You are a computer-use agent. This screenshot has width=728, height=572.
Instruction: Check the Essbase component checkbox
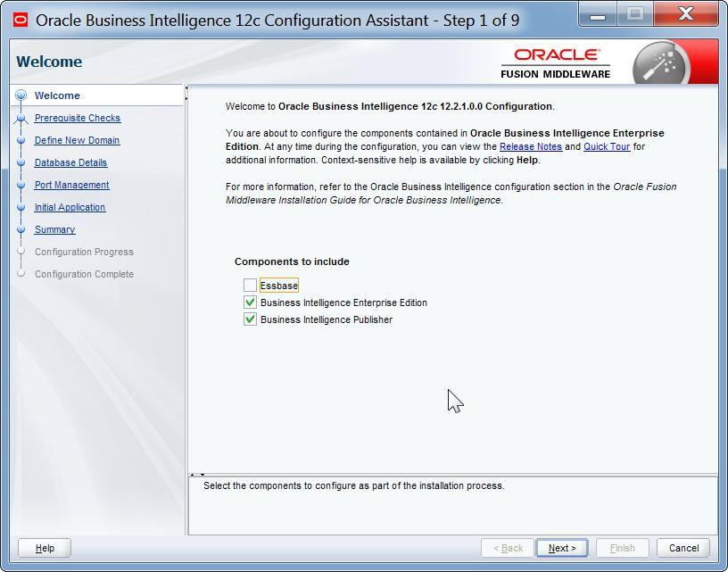pyautogui.click(x=250, y=285)
